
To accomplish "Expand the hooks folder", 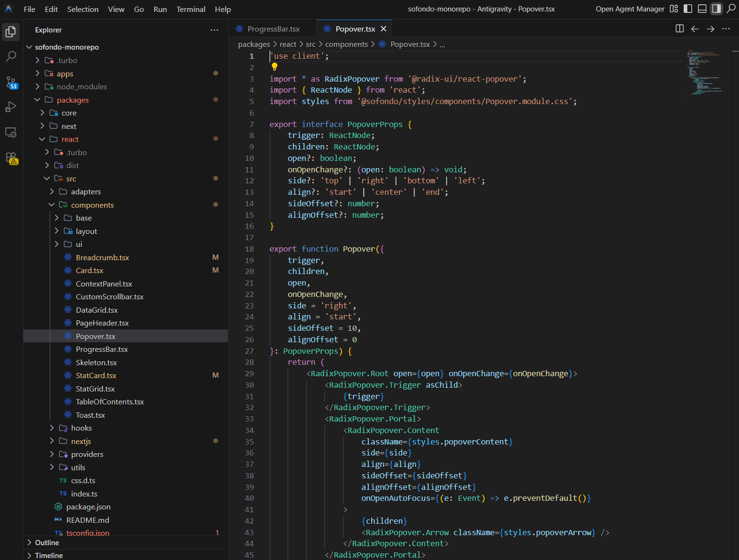I will click(x=81, y=428).
